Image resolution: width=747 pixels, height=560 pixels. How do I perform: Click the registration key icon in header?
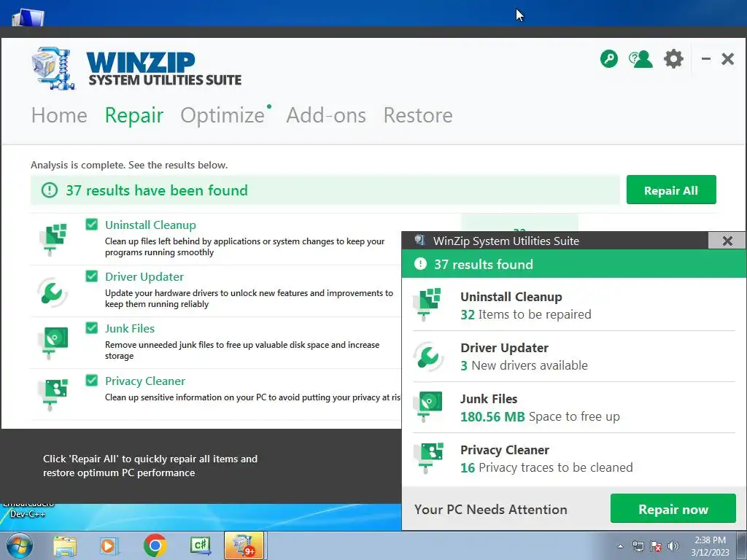coord(609,59)
